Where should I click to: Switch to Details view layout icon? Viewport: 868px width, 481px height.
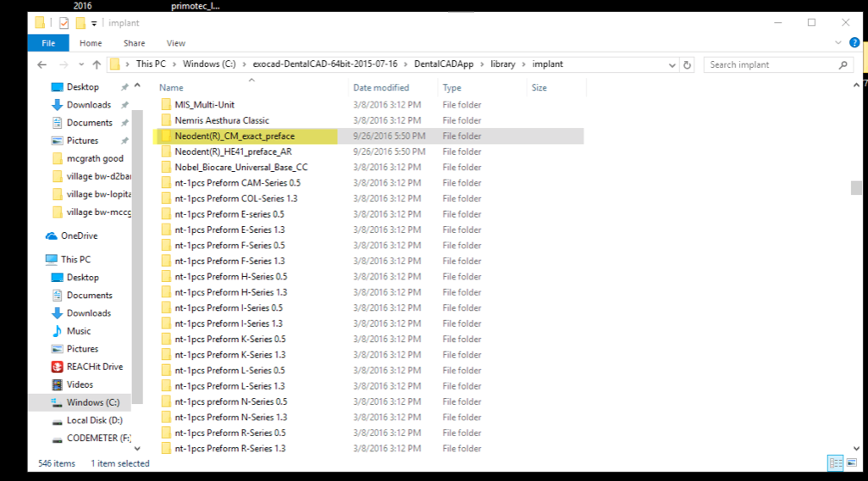pyautogui.click(x=835, y=462)
